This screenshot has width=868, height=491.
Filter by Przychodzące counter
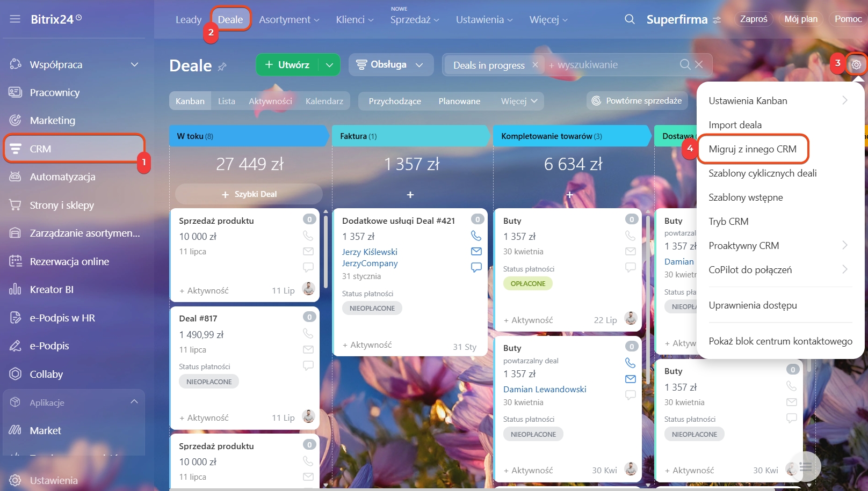click(x=394, y=101)
